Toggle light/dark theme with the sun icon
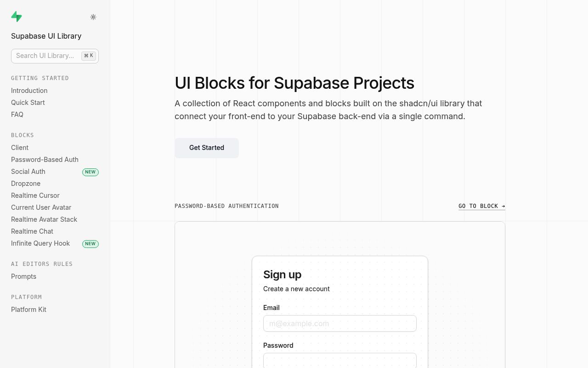 click(93, 17)
